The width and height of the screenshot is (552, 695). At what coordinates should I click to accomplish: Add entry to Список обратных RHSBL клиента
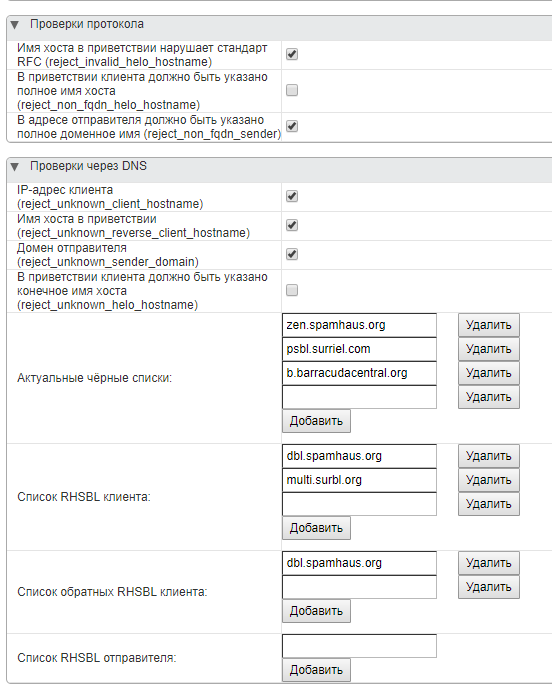click(316, 611)
